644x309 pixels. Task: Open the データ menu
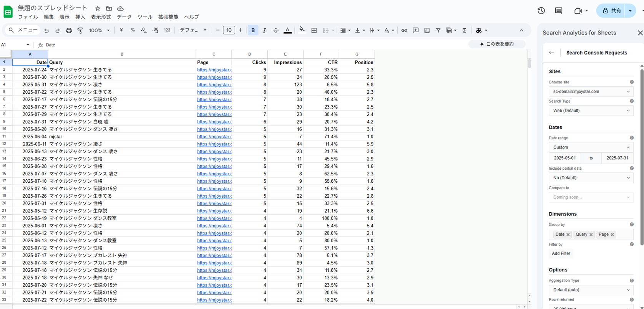pyautogui.click(x=124, y=17)
